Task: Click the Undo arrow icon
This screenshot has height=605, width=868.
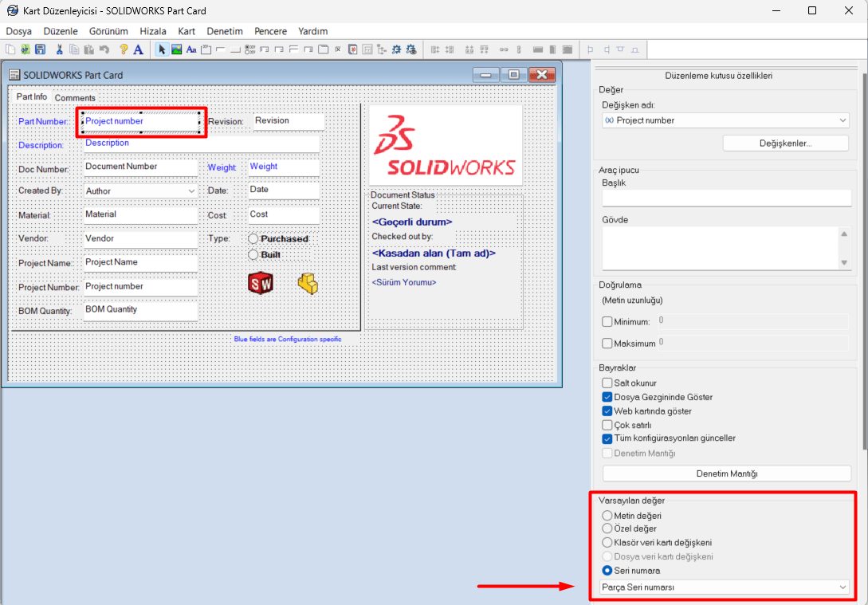Action: [104, 49]
